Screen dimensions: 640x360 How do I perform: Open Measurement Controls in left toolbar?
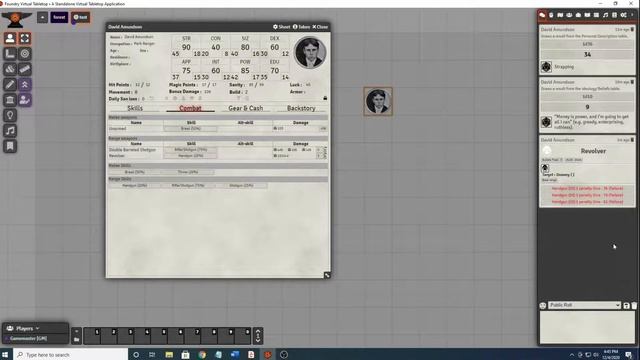pos(10,53)
